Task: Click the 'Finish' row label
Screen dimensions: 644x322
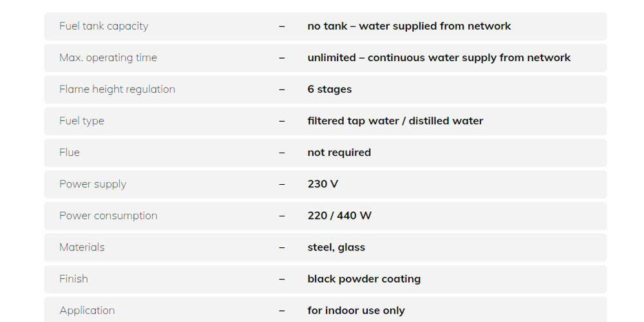Action: point(73,279)
